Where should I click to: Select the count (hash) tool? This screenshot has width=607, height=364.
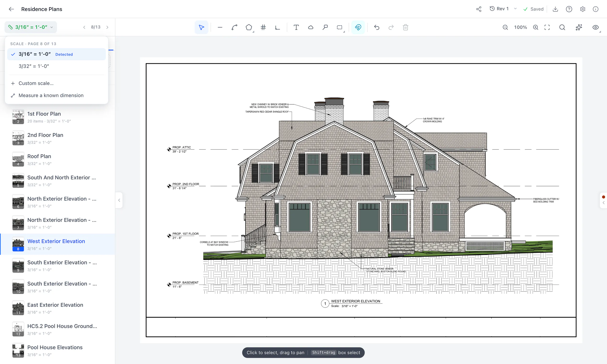pyautogui.click(x=263, y=27)
